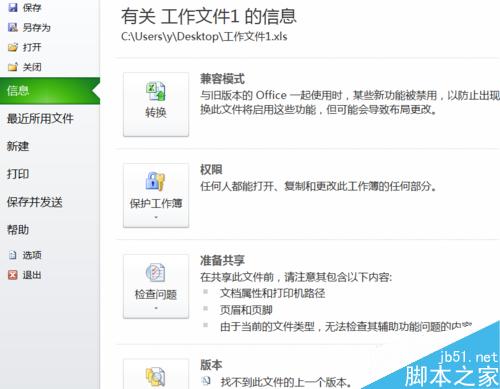This screenshot has height=389, width=500.
Task: Click the 权限 heading
Action: 211,169
